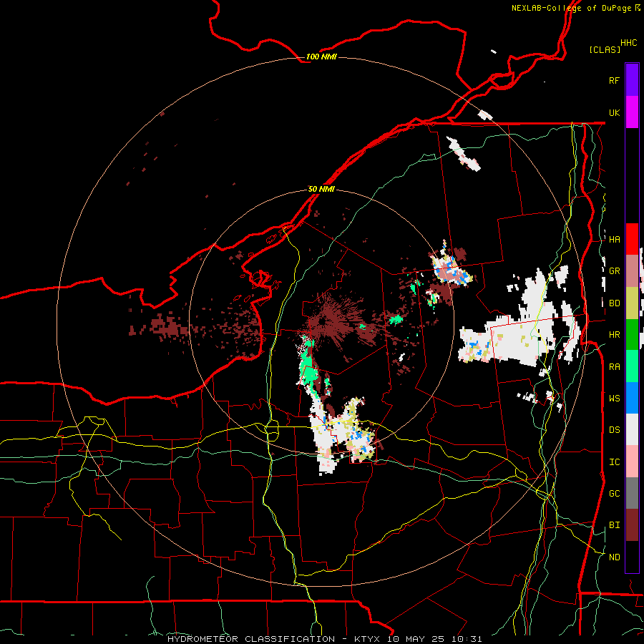Image resolution: width=644 pixels, height=644 pixels.
Task: Click the GC gray legend swatch
Action: point(632,493)
